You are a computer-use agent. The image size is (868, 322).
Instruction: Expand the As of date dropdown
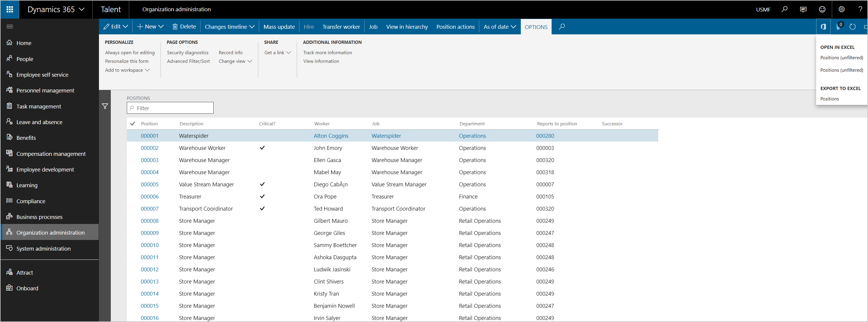(x=498, y=26)
